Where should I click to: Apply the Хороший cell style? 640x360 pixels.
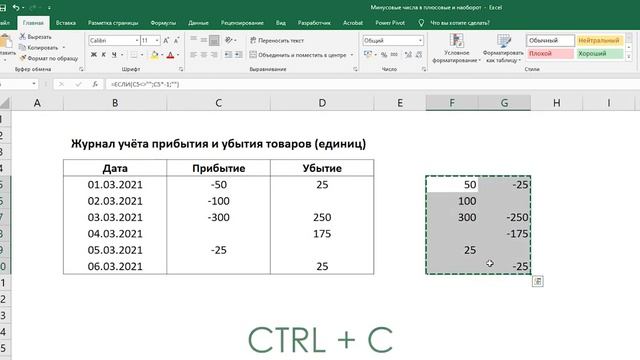[x=599, y=53]
